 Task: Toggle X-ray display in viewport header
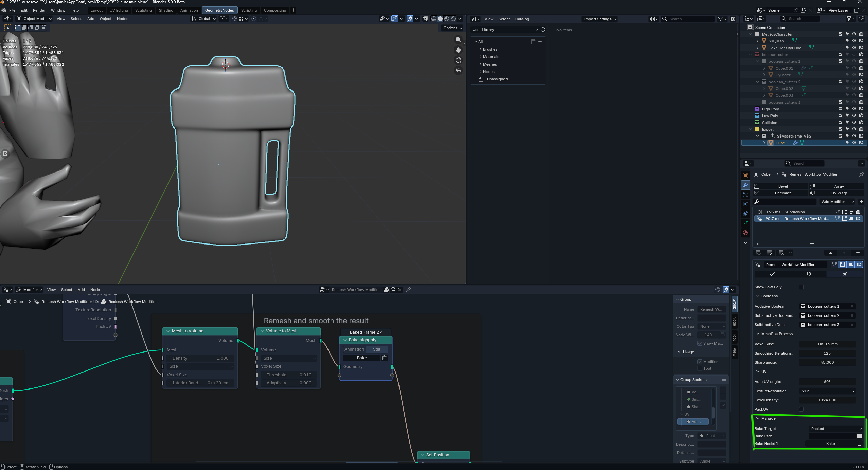click(425, 19)
